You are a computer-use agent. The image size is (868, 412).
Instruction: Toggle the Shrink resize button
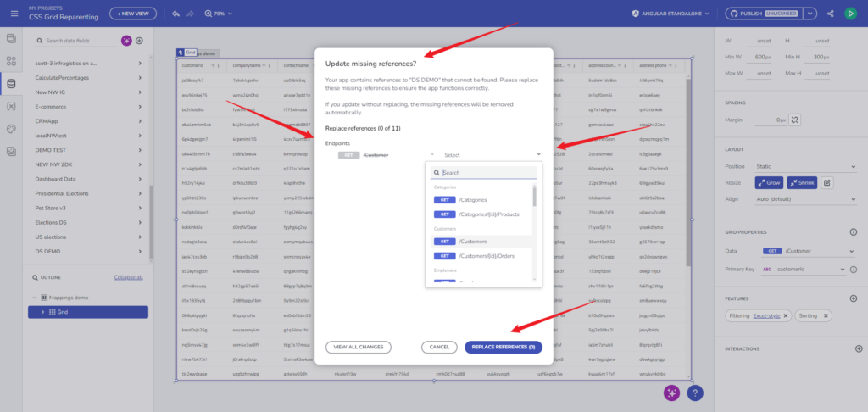[802, 182]
